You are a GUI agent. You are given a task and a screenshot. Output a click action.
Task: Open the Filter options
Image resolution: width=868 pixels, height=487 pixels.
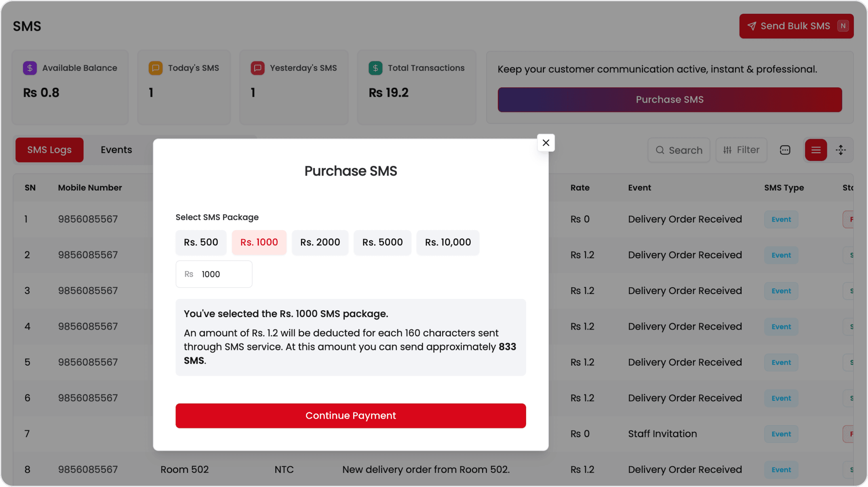741,150
